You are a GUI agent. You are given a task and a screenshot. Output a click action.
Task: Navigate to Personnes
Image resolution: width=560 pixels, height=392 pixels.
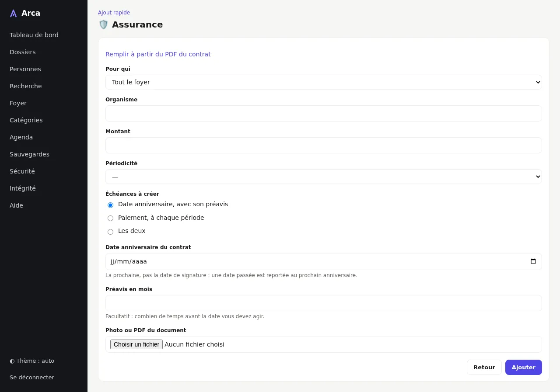pos(25,69)
